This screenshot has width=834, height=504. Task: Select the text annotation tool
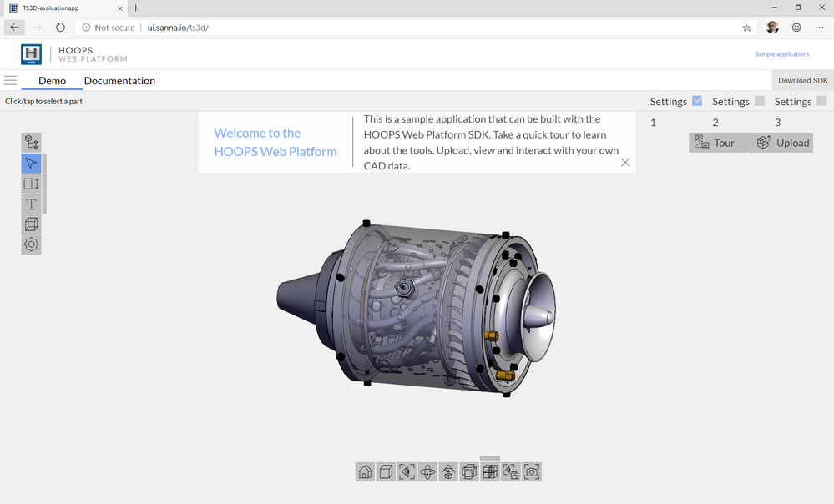click(x=32, y=204)
